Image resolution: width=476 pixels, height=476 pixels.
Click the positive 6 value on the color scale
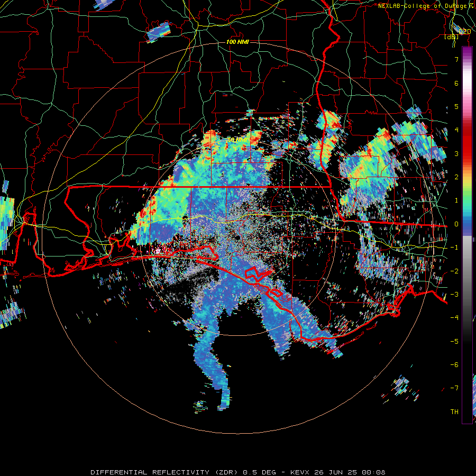point(456,83)
